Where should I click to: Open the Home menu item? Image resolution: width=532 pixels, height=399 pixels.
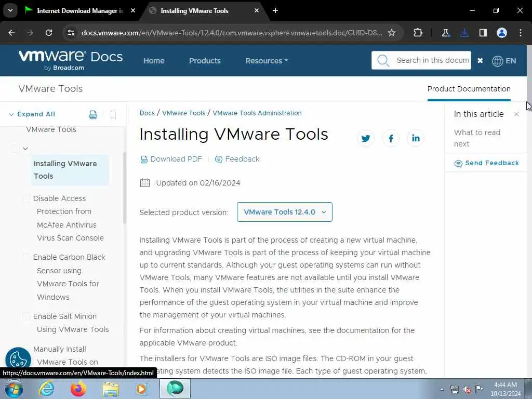coord(154,61)
